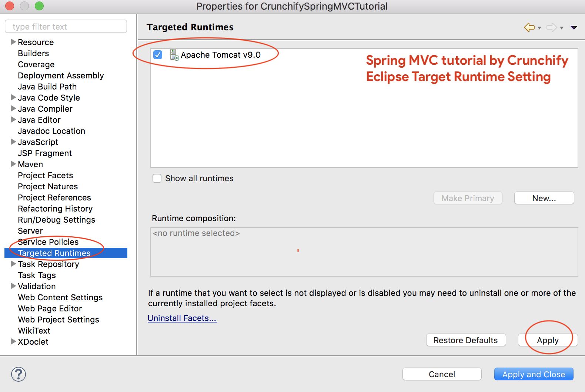The width and height of the screenshot is (585, 392).
Task: Enable Show all runtimes checkbox
Action: click(157, 178)
